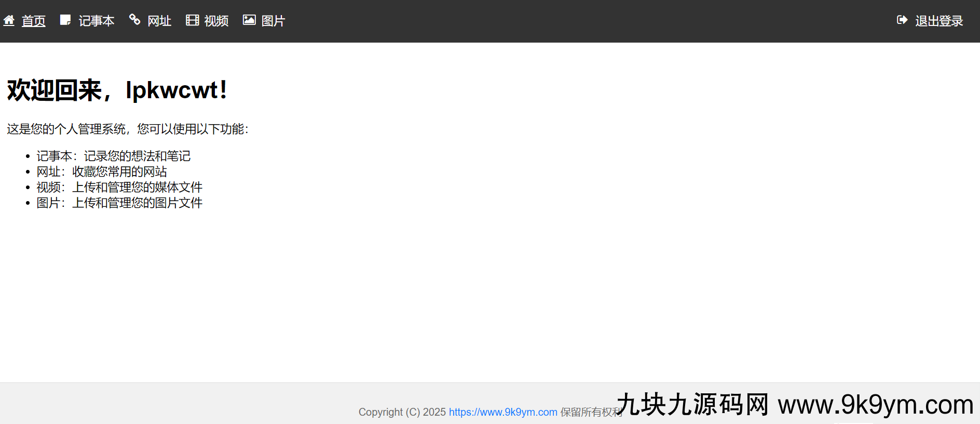Click the 这是您的个人管理系统 intro paragraph
The height and width of the screenshot is (424, 980).
[x=128, y=129]
